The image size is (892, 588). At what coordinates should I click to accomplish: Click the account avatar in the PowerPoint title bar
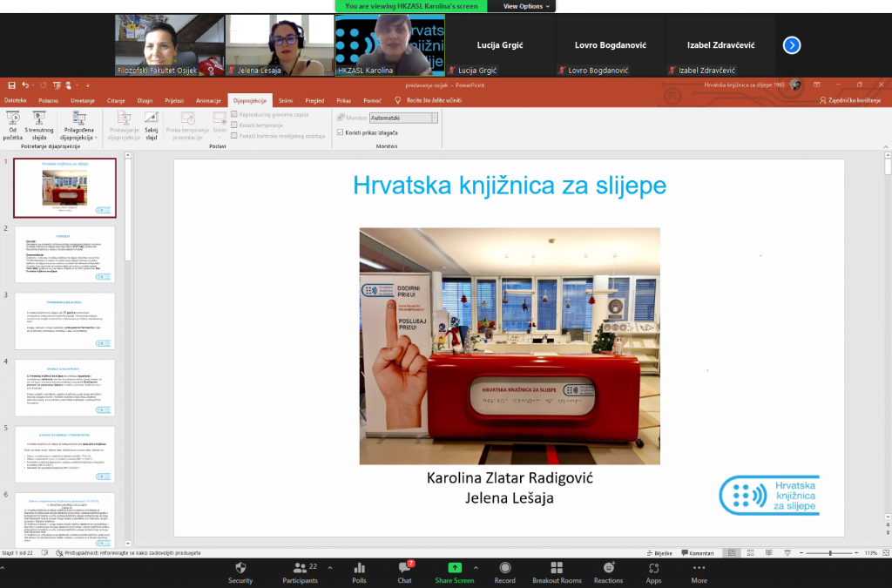tap(796, 85)
